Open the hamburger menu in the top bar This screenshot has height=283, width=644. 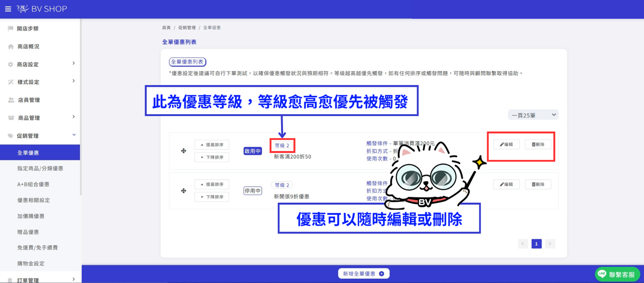pyautogui.click(x=8, y=9)
